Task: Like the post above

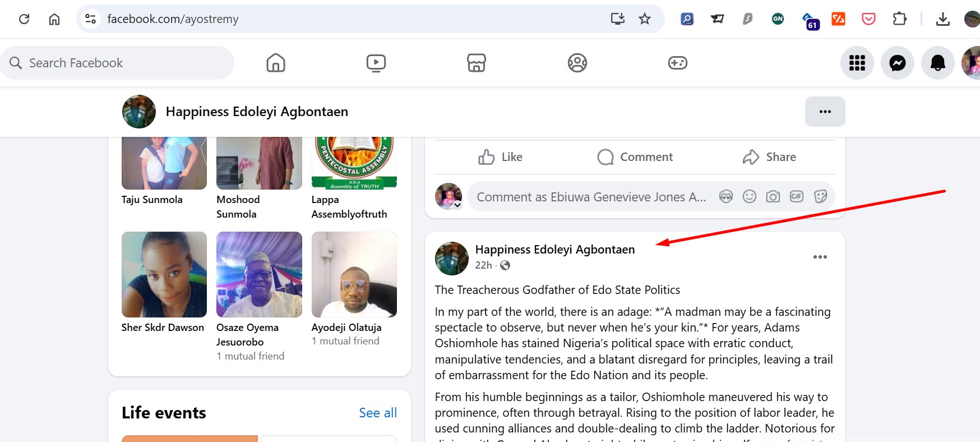Action: tap(500, 157)
